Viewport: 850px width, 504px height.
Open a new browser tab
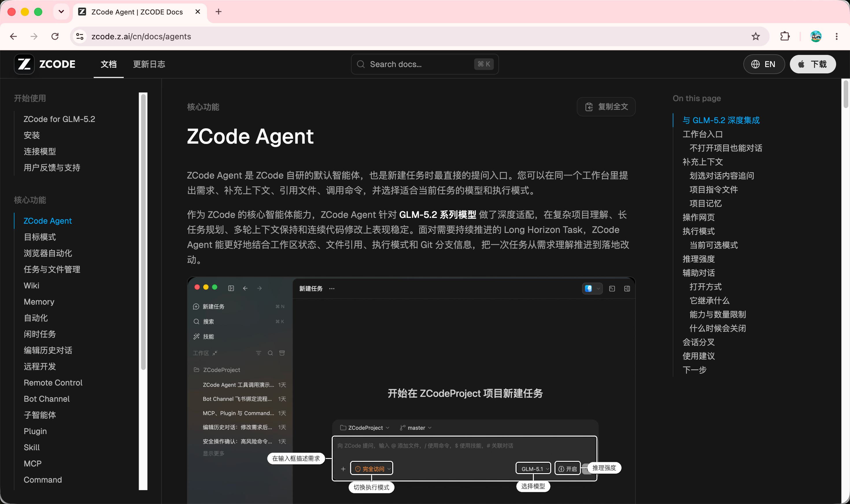[x=219, y=12]
